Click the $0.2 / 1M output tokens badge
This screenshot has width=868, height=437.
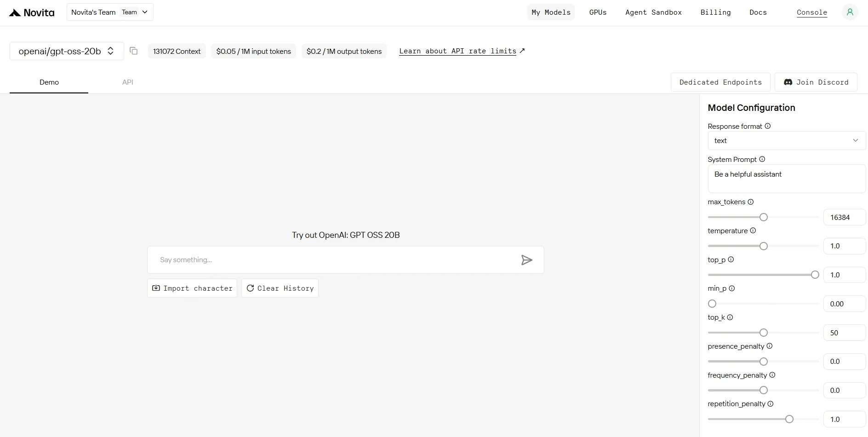point(344,51)
